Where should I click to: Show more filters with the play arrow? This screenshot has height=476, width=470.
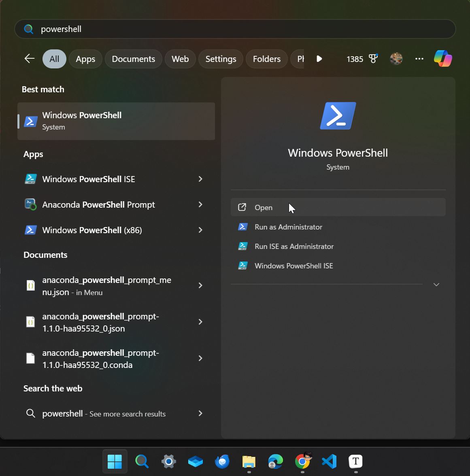tap(319, 59)
